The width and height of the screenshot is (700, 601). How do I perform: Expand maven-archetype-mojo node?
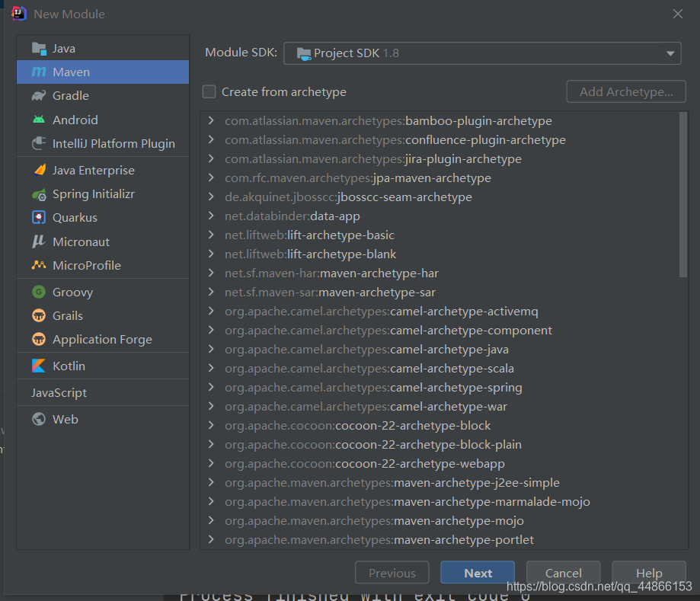211,520
